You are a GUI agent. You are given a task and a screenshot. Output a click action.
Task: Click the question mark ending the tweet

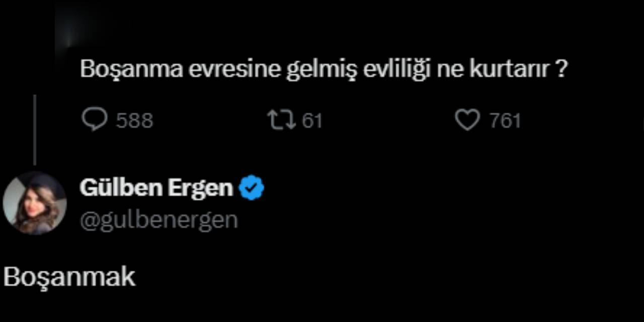click(561, 69)
